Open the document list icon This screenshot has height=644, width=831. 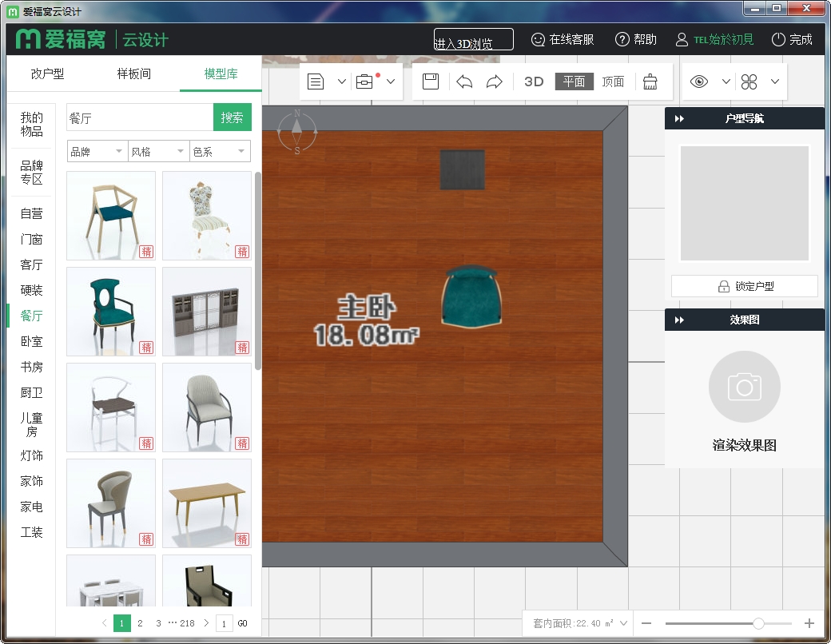[316, 81]
